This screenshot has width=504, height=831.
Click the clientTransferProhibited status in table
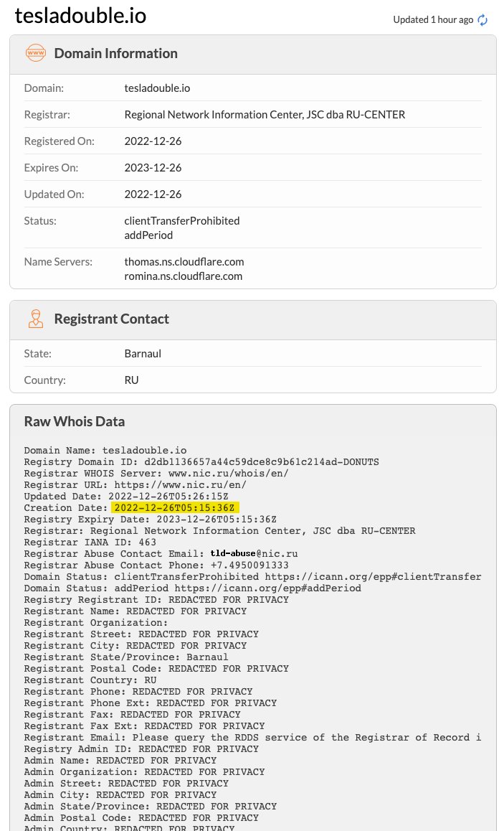tap(182, 220)
